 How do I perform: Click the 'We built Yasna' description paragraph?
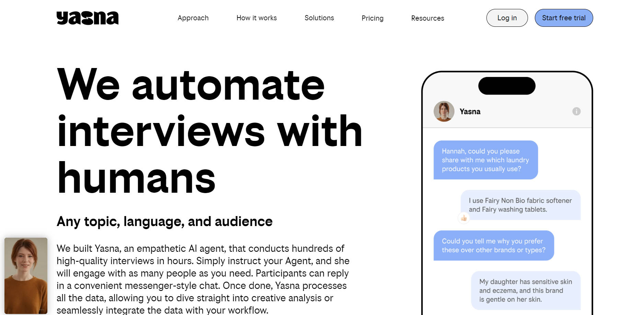pyautogui.click(x=203, y=279)
